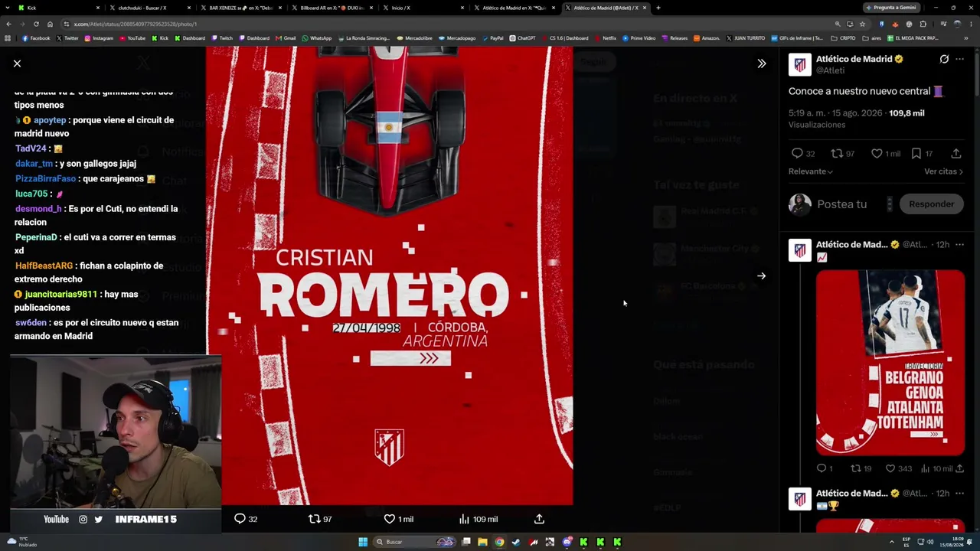
Task: Bookmark the main tweet showing 17 saves
Action: 922,154
